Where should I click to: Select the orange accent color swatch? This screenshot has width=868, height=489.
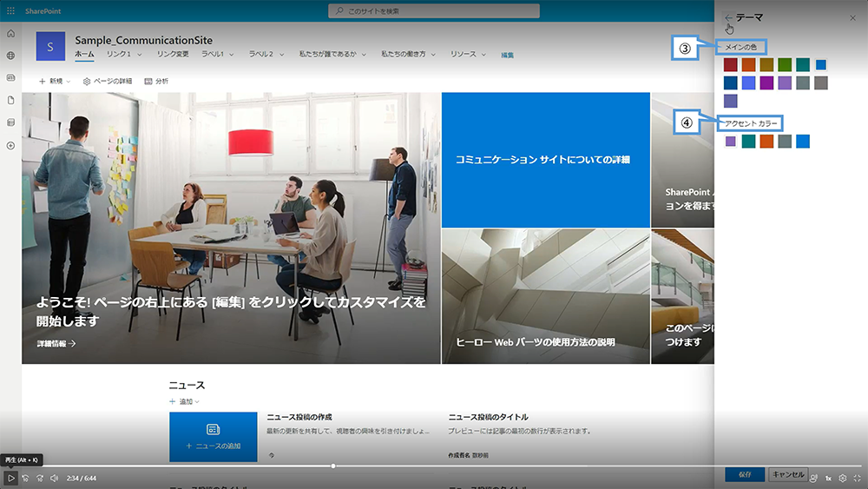[766, 142]
